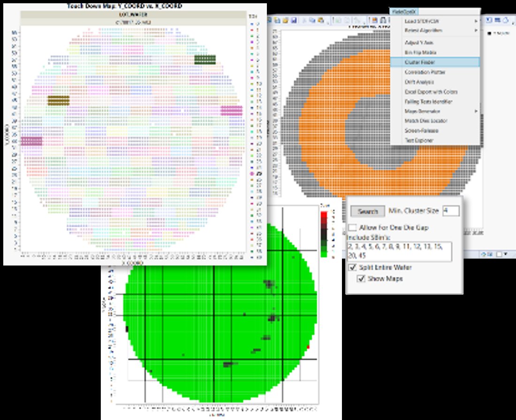Choose Screen-Release from the menu
The width and height of the screenshot is (516, 420).
click(422, 130)
